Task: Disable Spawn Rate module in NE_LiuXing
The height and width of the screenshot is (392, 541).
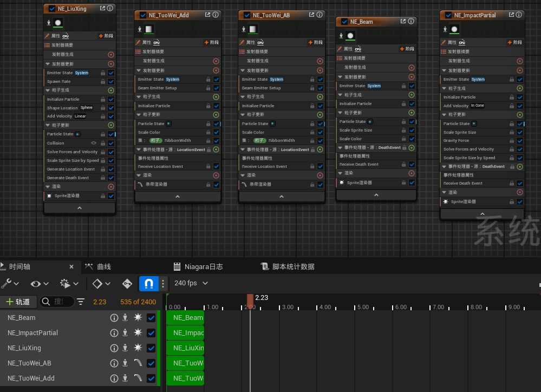Action: coord(111,81)
